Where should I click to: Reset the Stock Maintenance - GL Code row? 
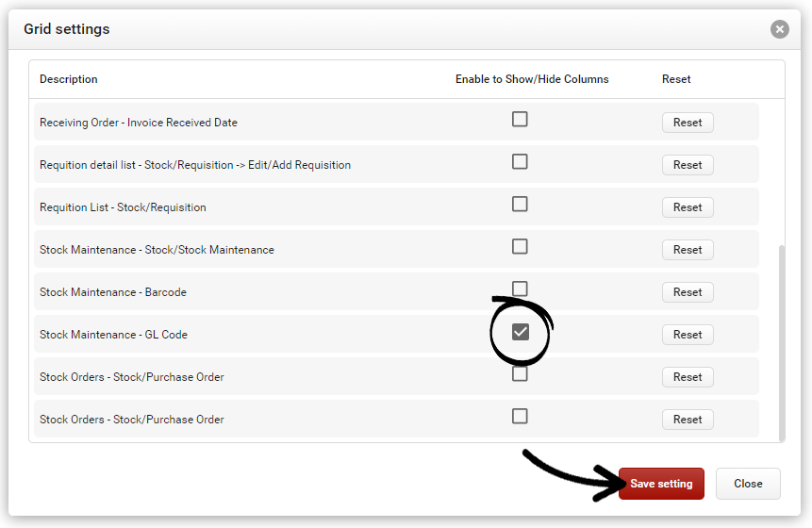click(x=688, y=335)
